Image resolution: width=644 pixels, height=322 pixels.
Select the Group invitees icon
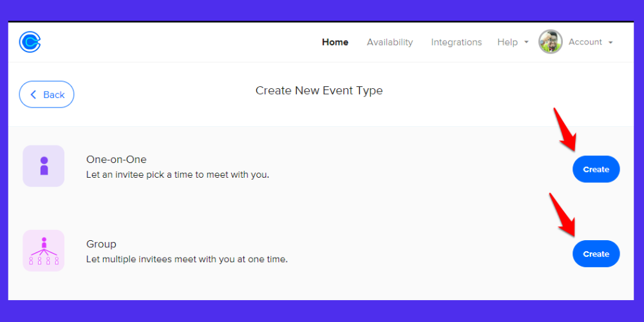click(x=44, y=251)
